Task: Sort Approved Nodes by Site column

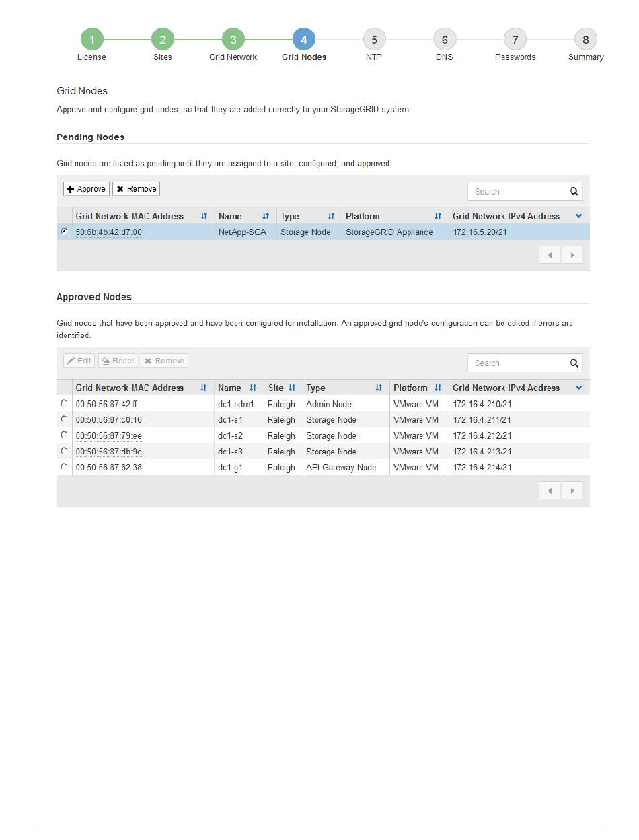Action: click(x=292, y=388)
